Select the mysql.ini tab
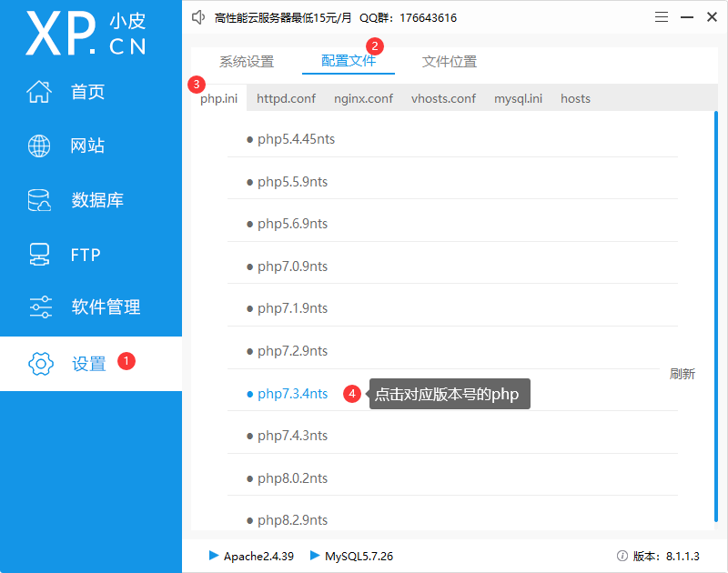 pyautogui.click(x=518, y=98)
